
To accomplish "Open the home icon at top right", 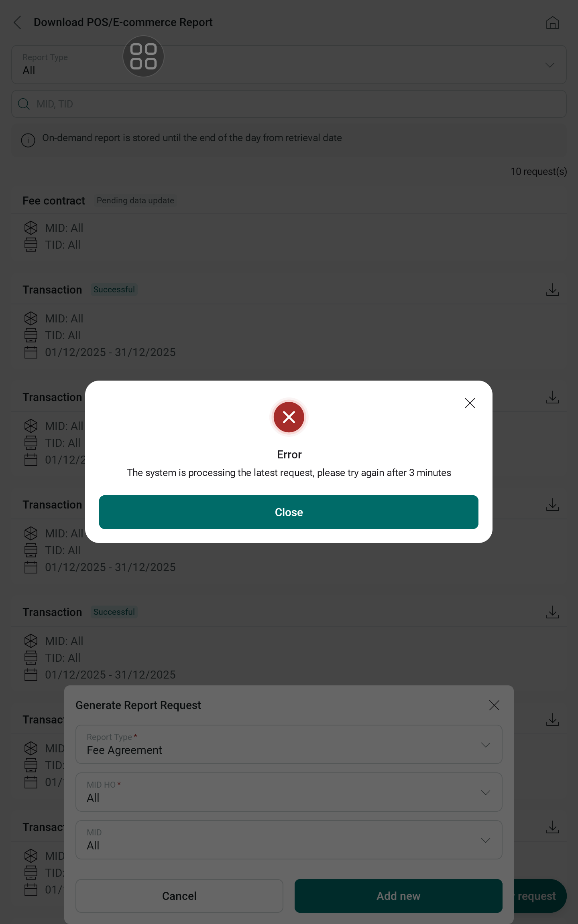I will pyautogui.click(x=552, y=22).
